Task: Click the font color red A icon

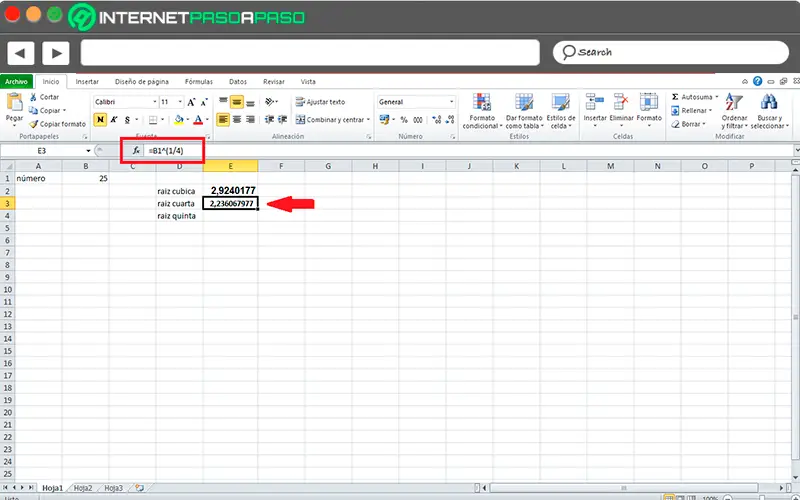Action: 198,120
